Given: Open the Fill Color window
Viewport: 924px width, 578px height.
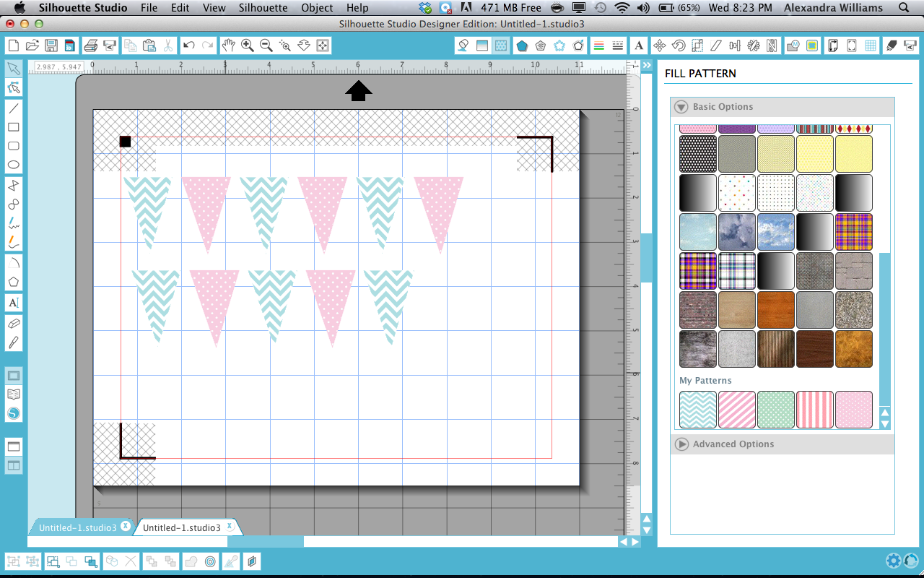Looking at the screenshot, I should pos(463,46).
